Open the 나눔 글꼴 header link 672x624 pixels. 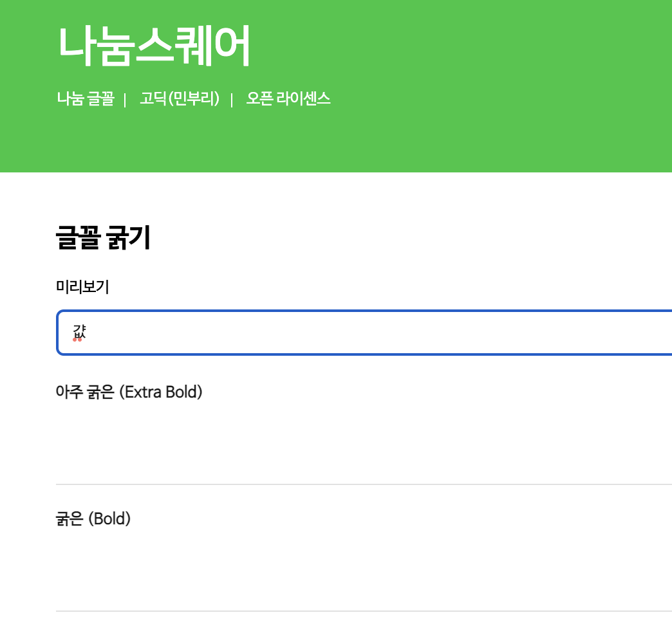[x=85, y=99]
